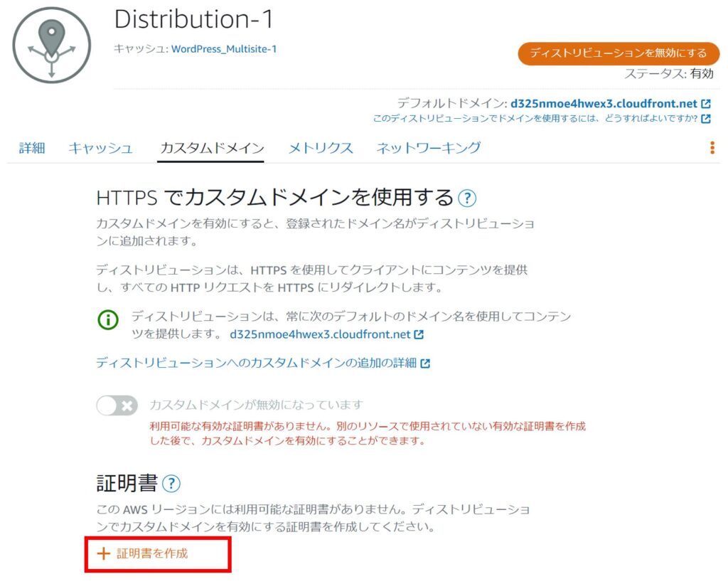Click the Distribution-1 network icon
Screen dimensions: 728x584
tap(51, 45)
